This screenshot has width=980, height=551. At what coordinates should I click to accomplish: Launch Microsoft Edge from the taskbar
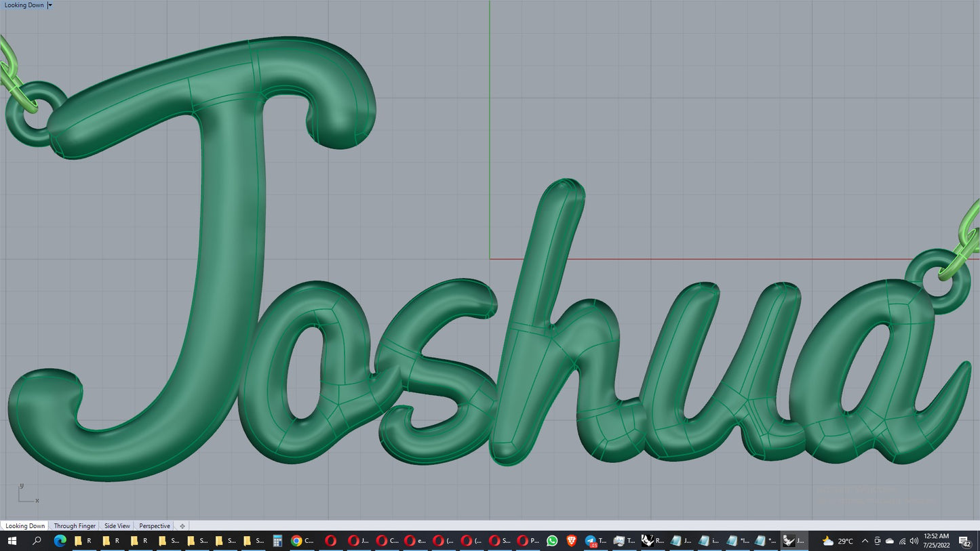point(60,541)
